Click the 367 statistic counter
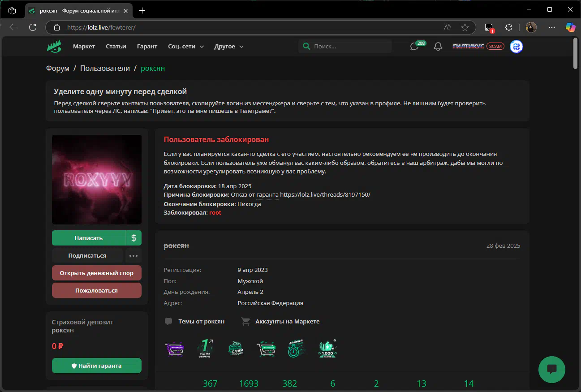Viewport: 581px width, 392px height. pos(210,383)
